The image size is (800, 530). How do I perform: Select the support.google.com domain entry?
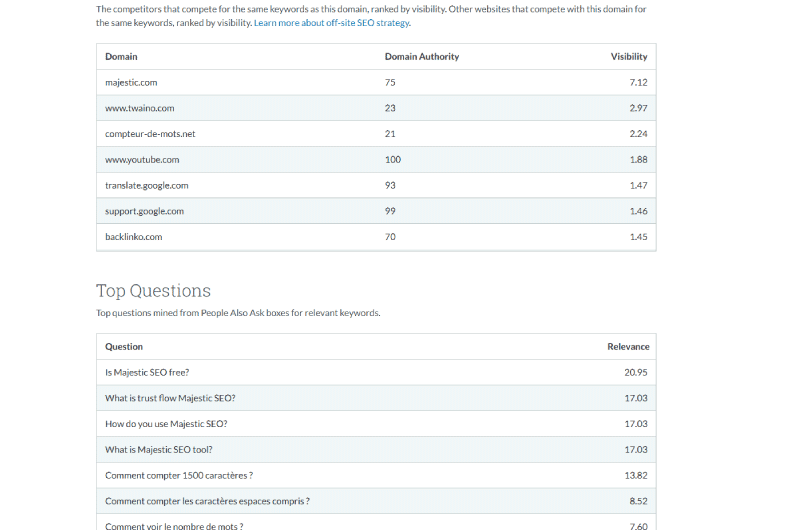144,211
